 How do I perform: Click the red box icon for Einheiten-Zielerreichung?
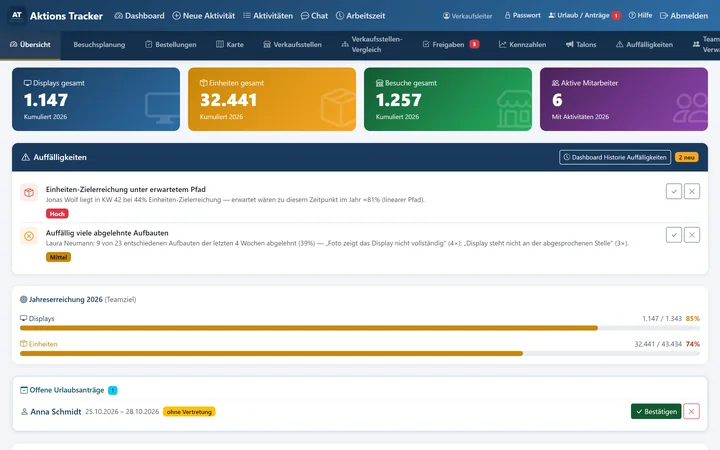pos(29,193)
